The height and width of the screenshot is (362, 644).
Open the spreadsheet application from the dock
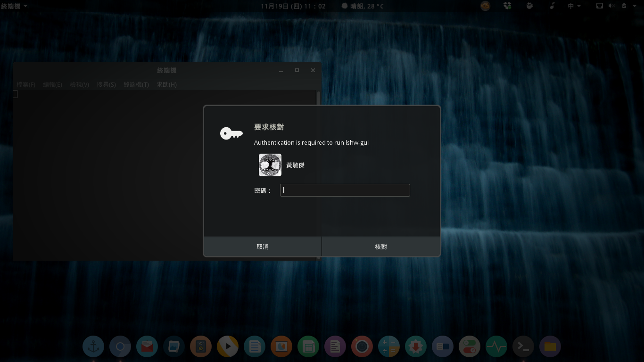[x=308, y=346]
